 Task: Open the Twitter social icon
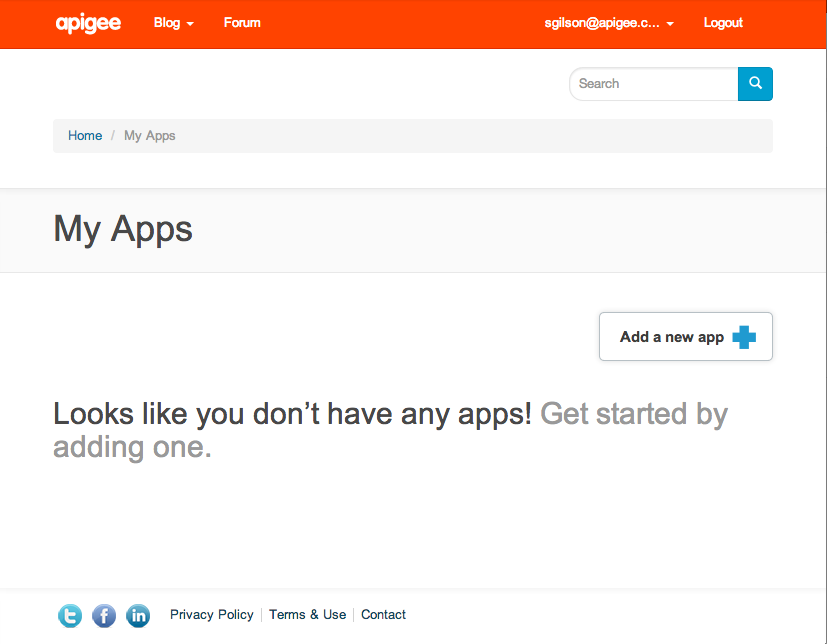pos(70,616)
